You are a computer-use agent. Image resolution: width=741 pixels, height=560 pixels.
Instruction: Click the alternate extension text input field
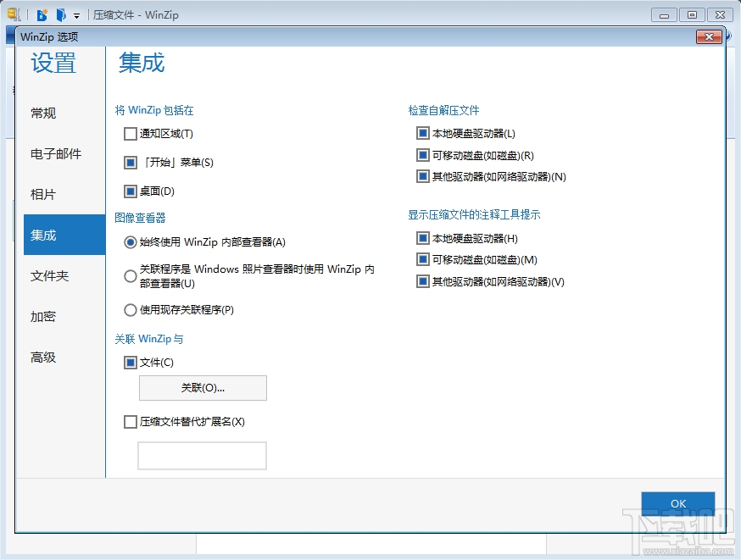click(202, 455)
